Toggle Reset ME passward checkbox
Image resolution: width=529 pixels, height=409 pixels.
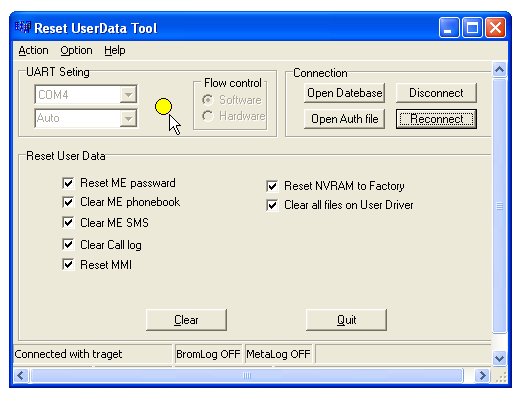(68, 183)
